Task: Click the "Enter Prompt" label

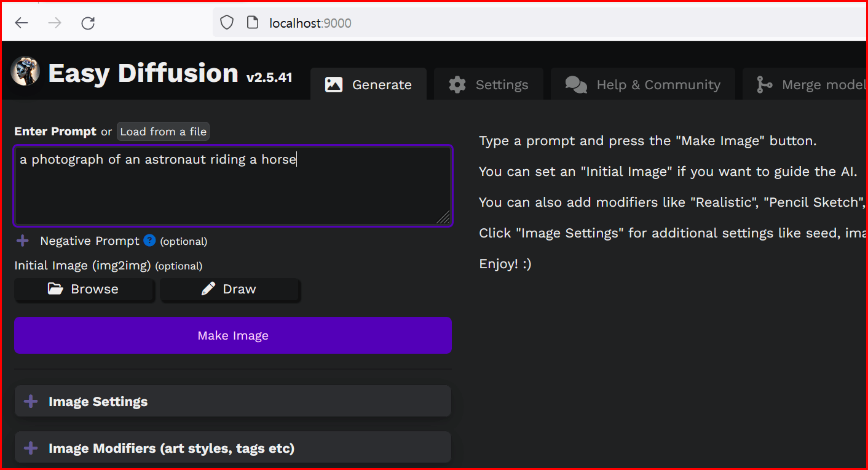Action: [55, 132]
